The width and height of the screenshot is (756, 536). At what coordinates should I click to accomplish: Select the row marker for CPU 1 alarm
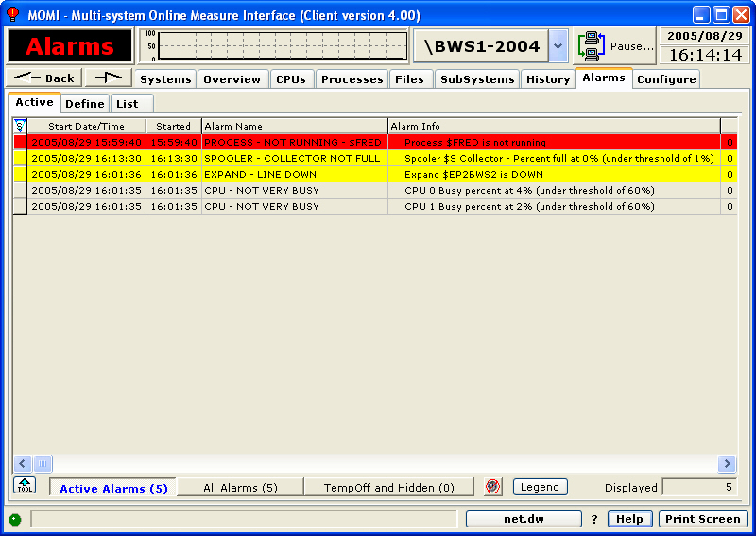point(20,206)
